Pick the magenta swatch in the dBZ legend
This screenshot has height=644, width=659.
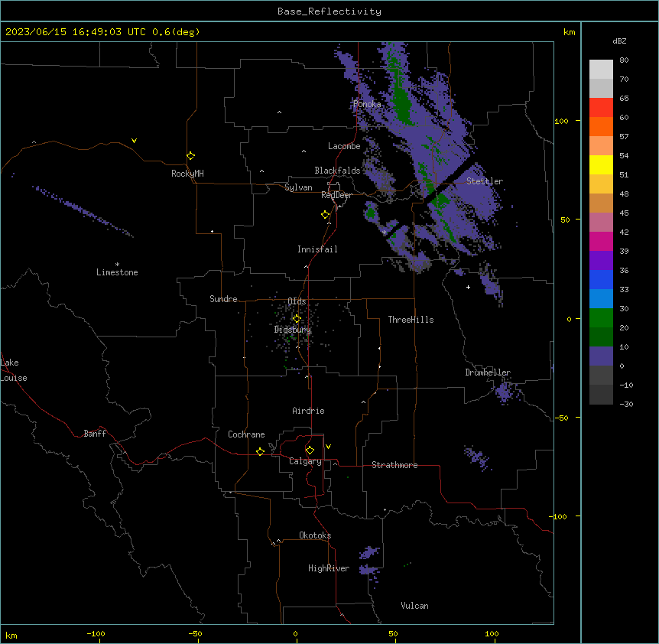601,241
